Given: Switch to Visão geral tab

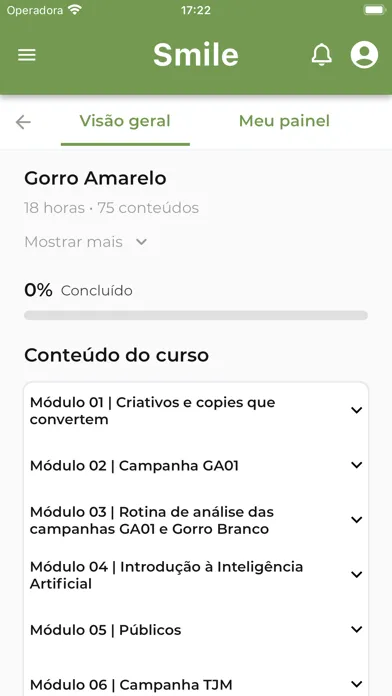Looking at the screenshot, I should (x=125, y=121).
